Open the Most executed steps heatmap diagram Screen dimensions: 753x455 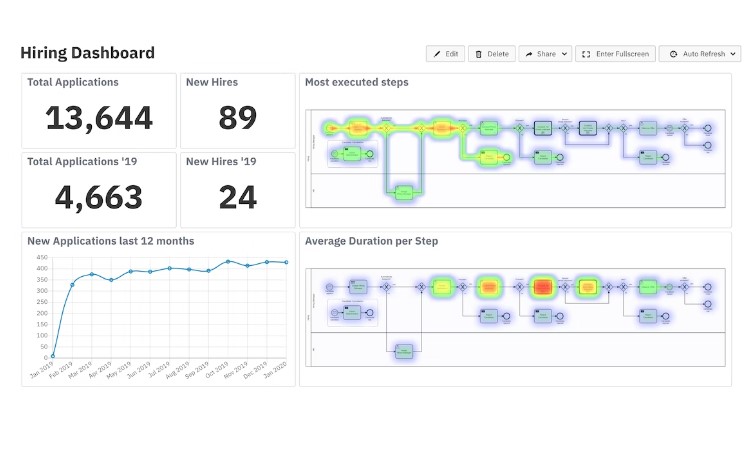click(x=515, y=159)
